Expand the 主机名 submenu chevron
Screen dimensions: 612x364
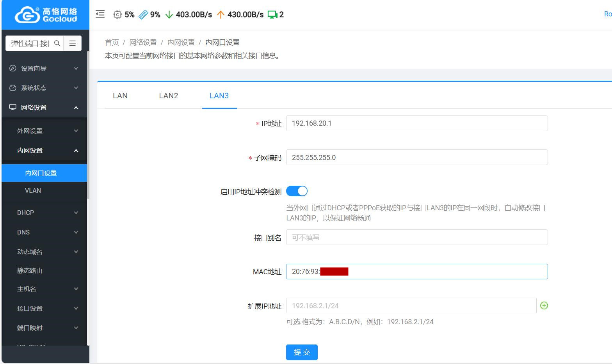tap(76, 289)
